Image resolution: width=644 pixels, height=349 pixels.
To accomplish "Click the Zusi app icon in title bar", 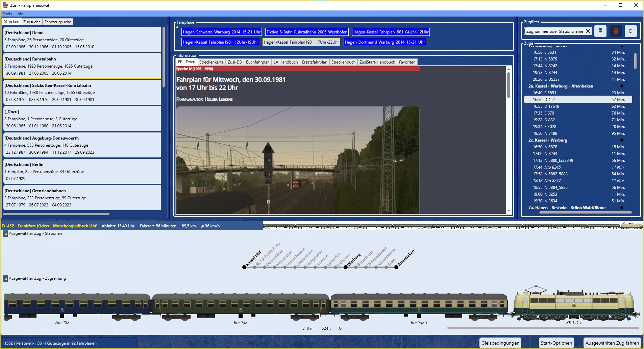I will pos(5,5).
